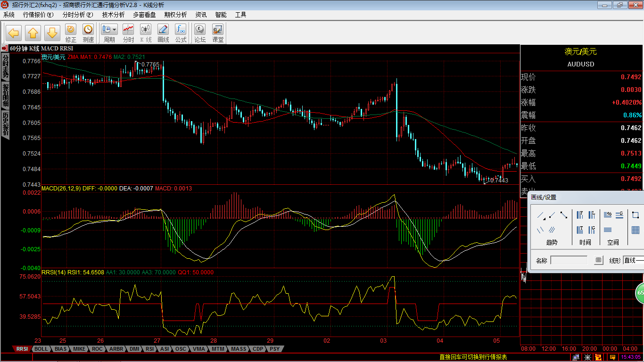
Task: Switch to 分时 intraday chart view
Action: point(128,33)
